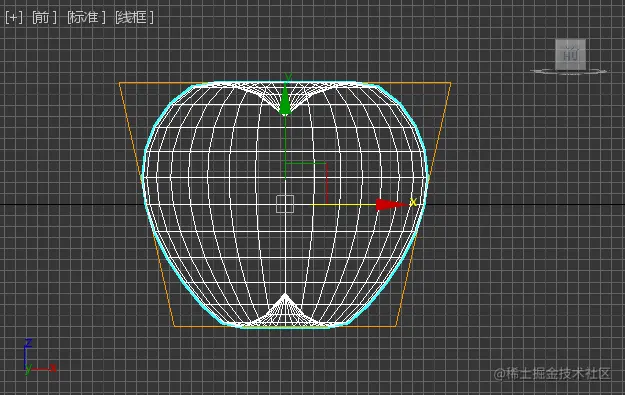Open the 前 point-of-view viewport menu
The image size is (625, 395).
coord(44,18)
